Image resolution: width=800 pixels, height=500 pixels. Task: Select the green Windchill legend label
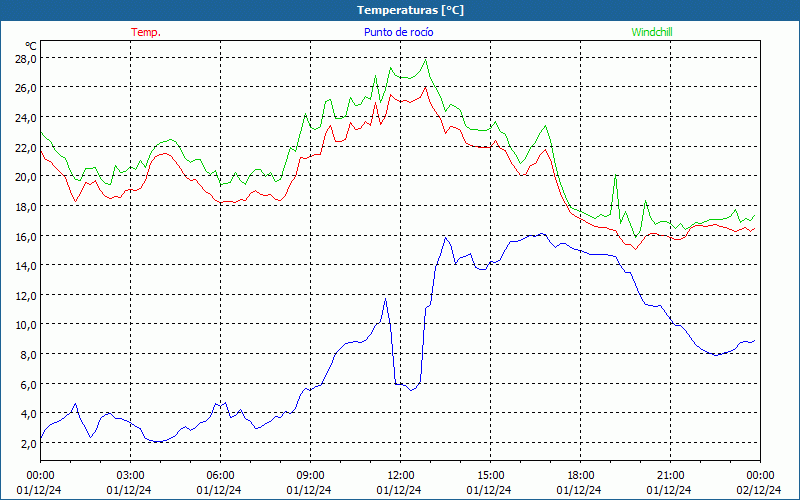click(x=652, y=32)
